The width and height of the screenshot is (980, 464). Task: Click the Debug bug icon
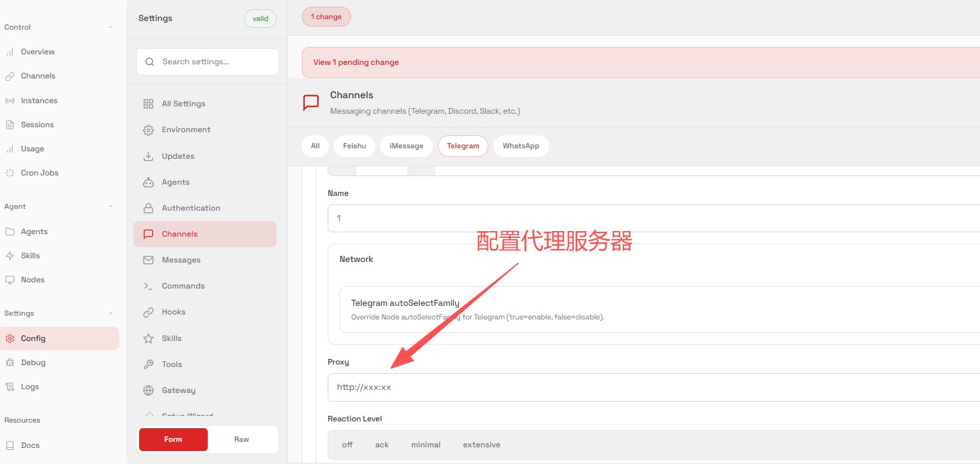[x=10, y=363]
